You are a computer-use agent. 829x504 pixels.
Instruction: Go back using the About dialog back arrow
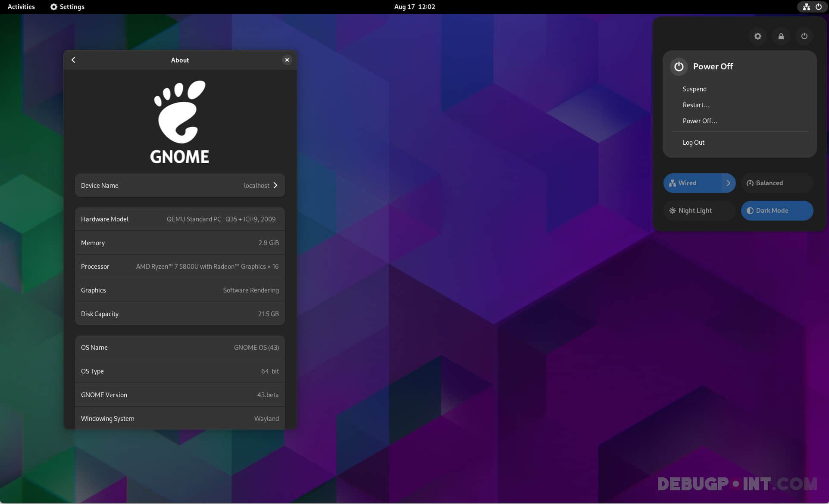click(x=73, y=60)
